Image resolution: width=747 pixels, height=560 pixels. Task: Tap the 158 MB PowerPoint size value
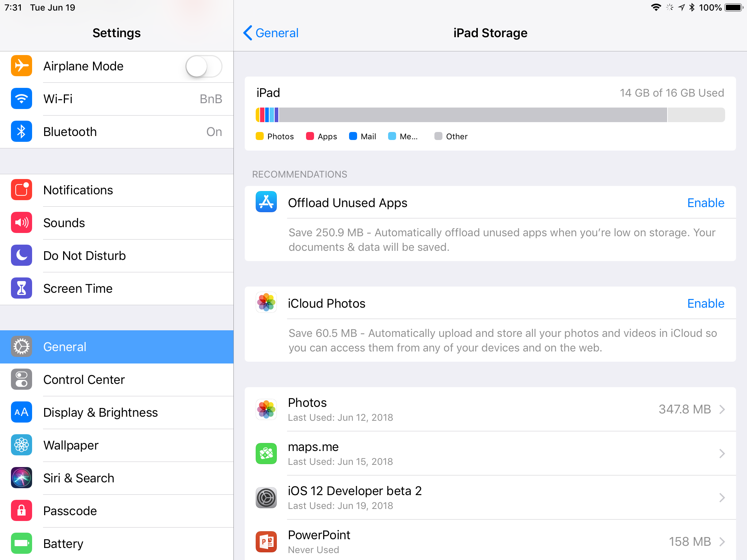(690, 542)
